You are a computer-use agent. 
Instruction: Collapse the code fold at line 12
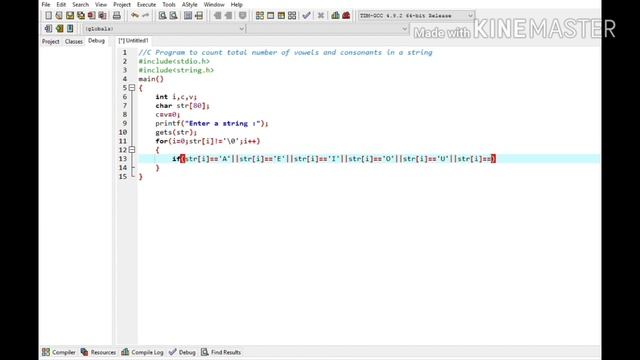tap(132, 150)
